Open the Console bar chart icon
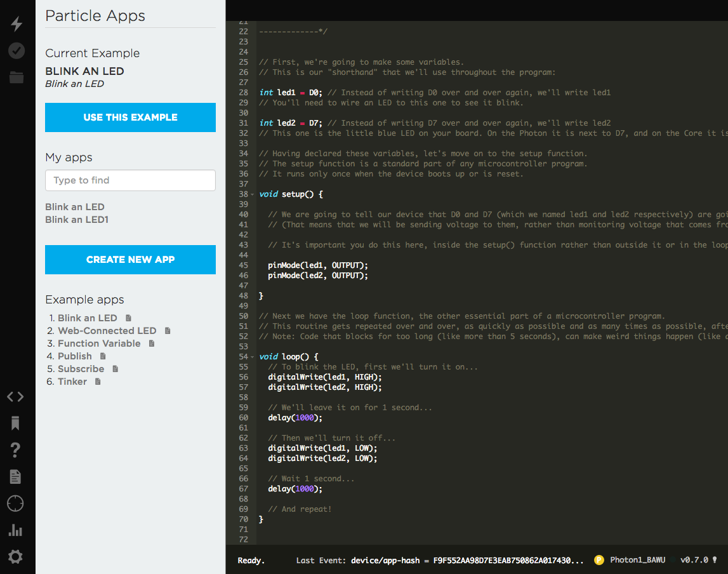This screenshot has width=728, height=574. pos(15,530)
